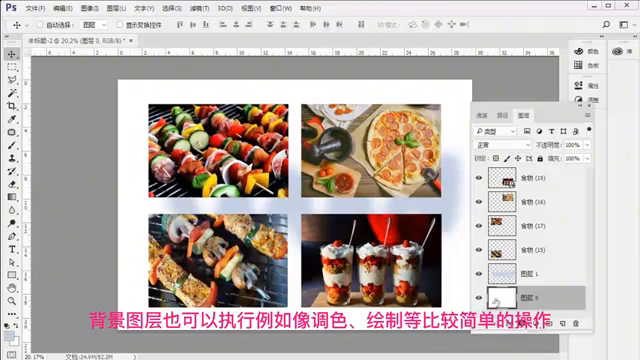Hide the 食物 (15) layer
The width and height of the screenshot is (640, 360).
click(x=479, y=250)
